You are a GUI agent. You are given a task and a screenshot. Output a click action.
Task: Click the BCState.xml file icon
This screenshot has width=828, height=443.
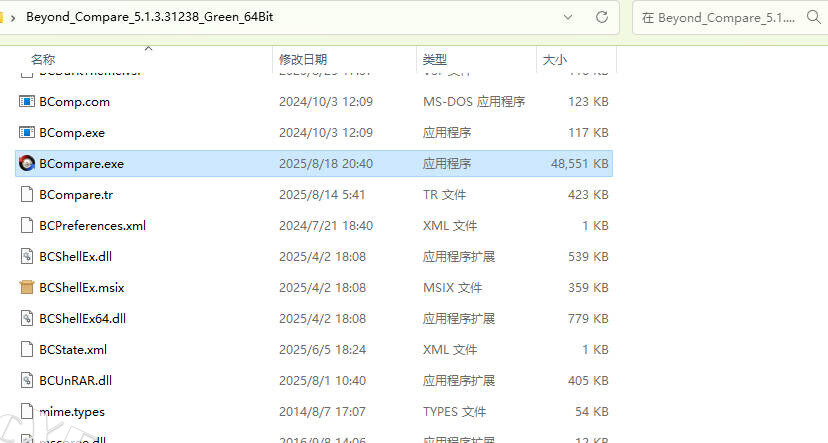point(26,350)
